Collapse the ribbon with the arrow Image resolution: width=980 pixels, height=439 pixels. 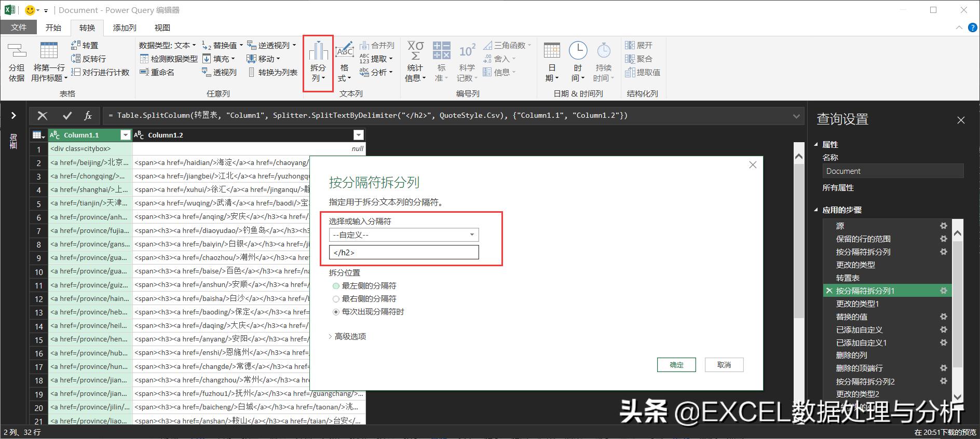[x=959, y=28]
